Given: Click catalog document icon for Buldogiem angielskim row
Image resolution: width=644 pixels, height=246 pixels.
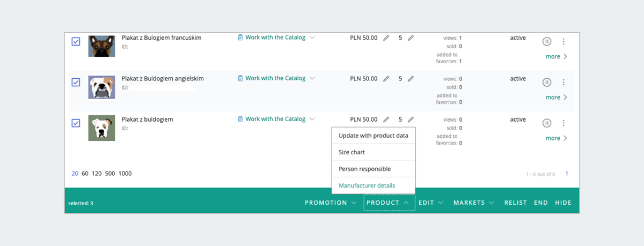Looking at the screenshot, I should [x=240, y=78].
